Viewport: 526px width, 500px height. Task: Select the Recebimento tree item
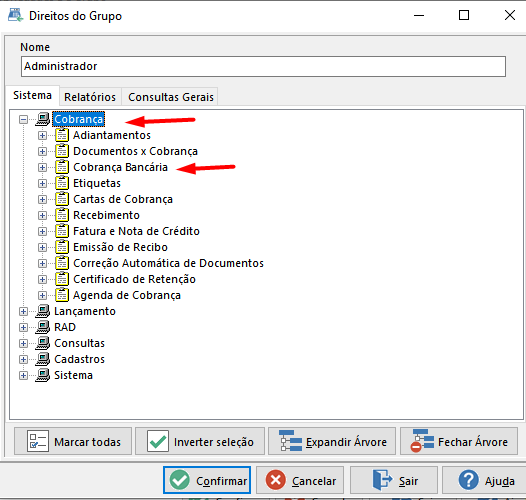tap(106, 215)
